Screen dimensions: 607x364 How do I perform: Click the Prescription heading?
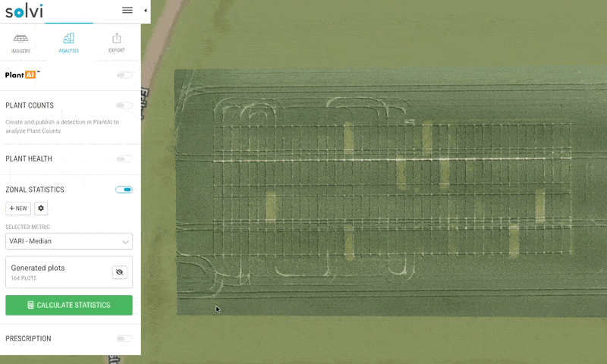point(28,338)
